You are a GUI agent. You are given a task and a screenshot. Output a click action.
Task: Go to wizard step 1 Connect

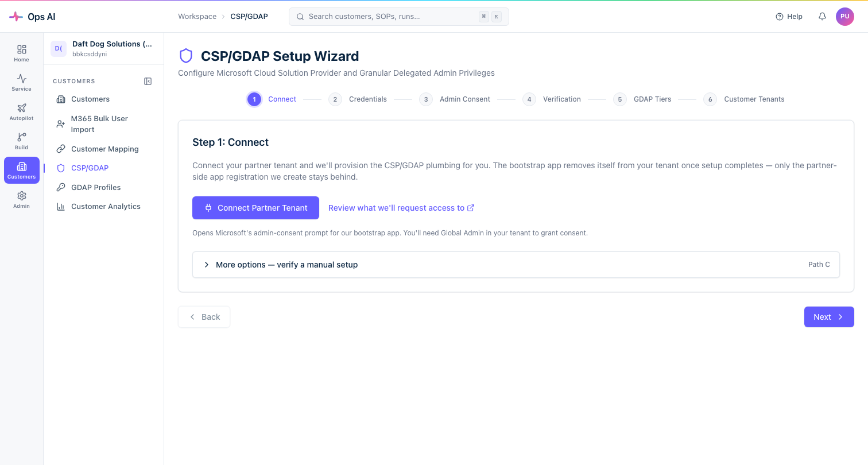pyautogui.click(x=272, y=99)
